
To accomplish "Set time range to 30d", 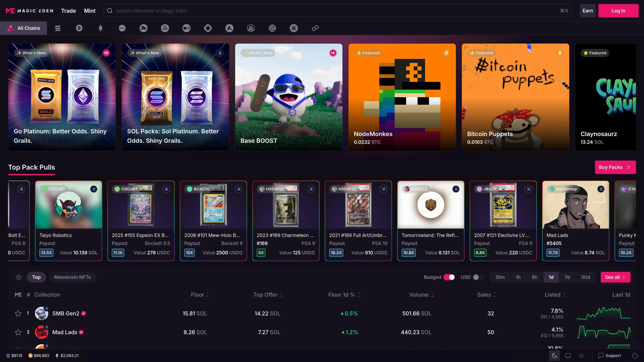I will point(585,277).
